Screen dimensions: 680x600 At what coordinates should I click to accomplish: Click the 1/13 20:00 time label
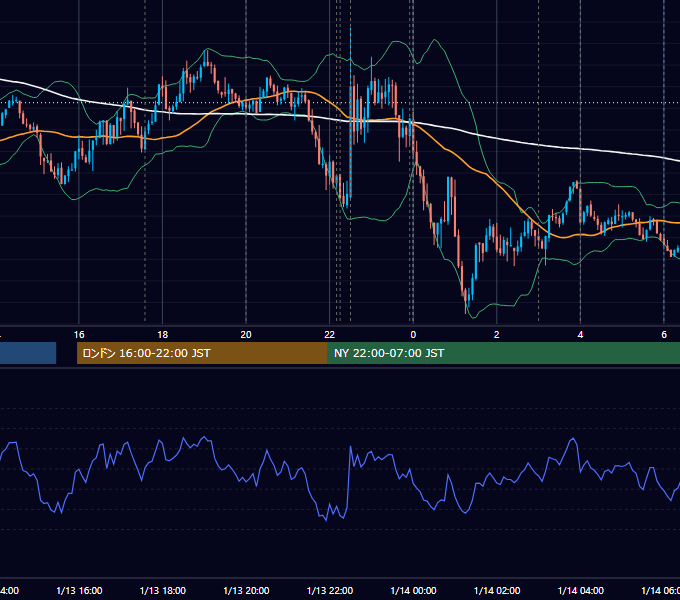click(x=246, y=590)
